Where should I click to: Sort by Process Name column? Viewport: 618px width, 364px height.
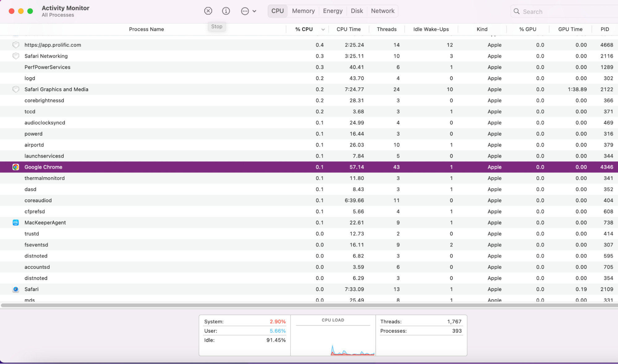pyautogui.click(x=146, y=29)
